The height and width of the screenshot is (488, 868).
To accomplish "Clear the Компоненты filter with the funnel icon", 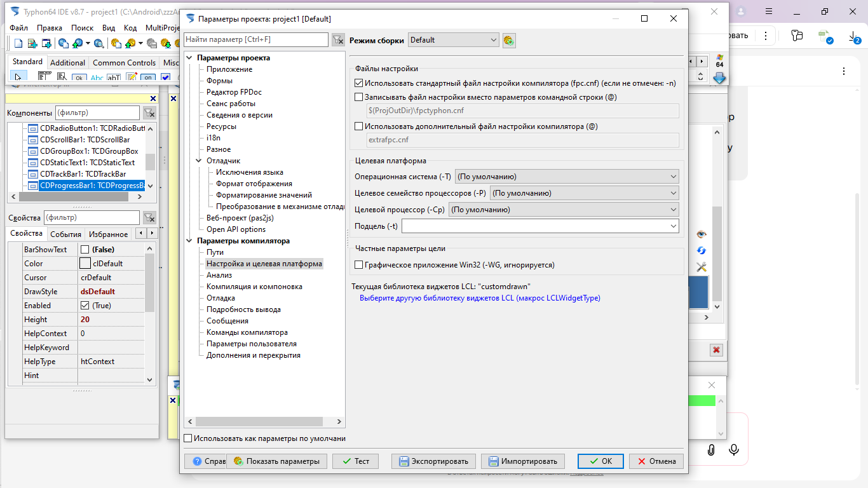I will [149, 113].
